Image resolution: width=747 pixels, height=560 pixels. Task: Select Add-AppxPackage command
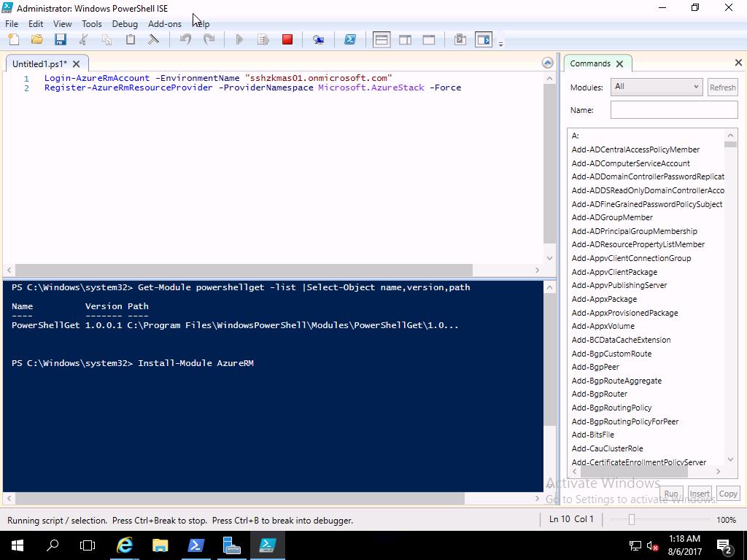604,300
